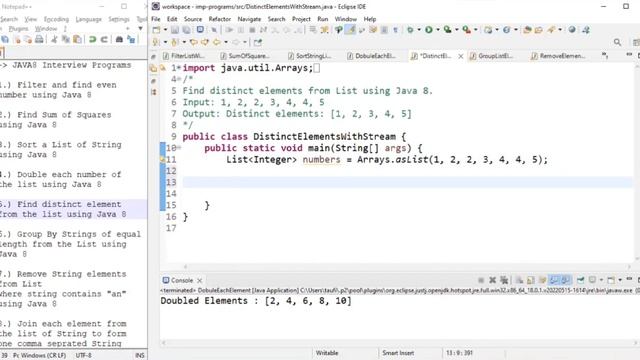Click the Undo icon in Notepad++ toolbar
Screen dimensions: 640x360
[92, 40]
